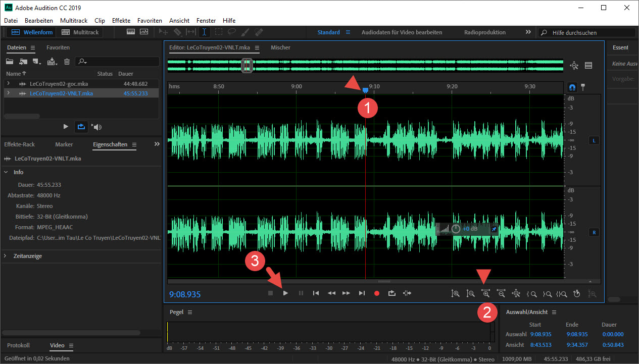Adjust the HUD volume knob at +0 dB

tap(456, 229)
